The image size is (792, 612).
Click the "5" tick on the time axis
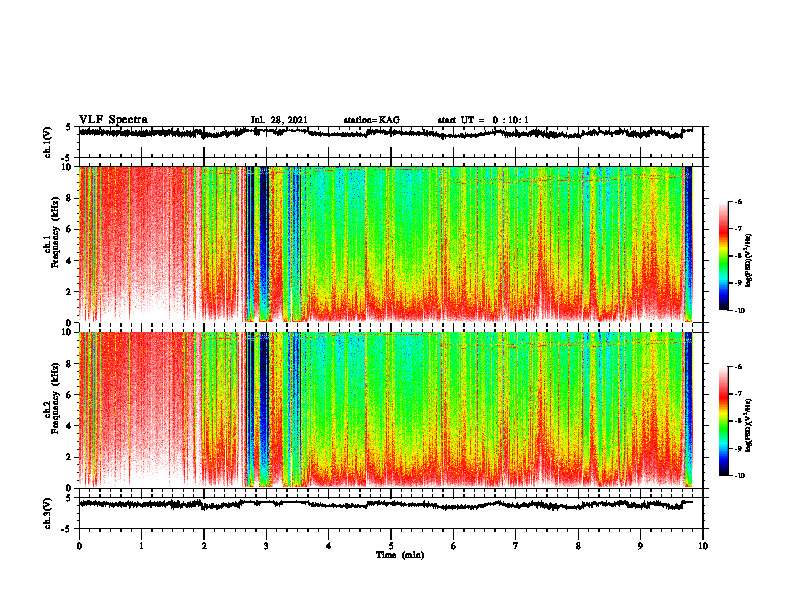point(391,546)
